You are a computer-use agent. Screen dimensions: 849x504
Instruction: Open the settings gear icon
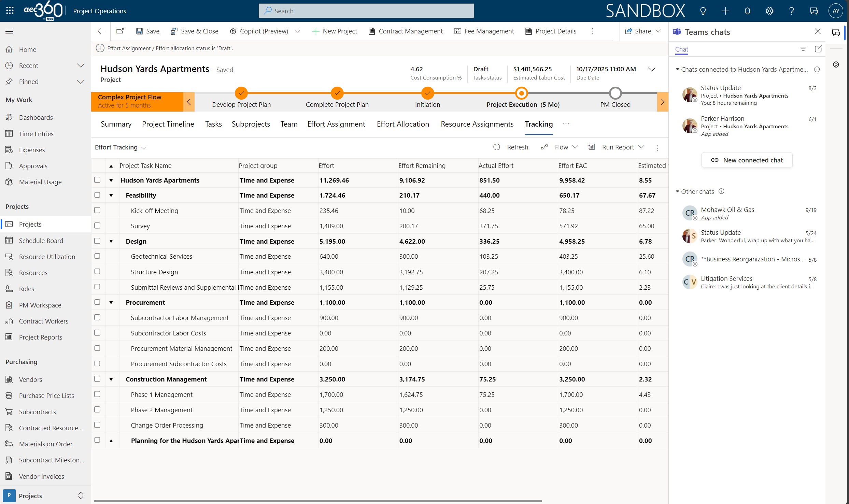tap(769, 11)
